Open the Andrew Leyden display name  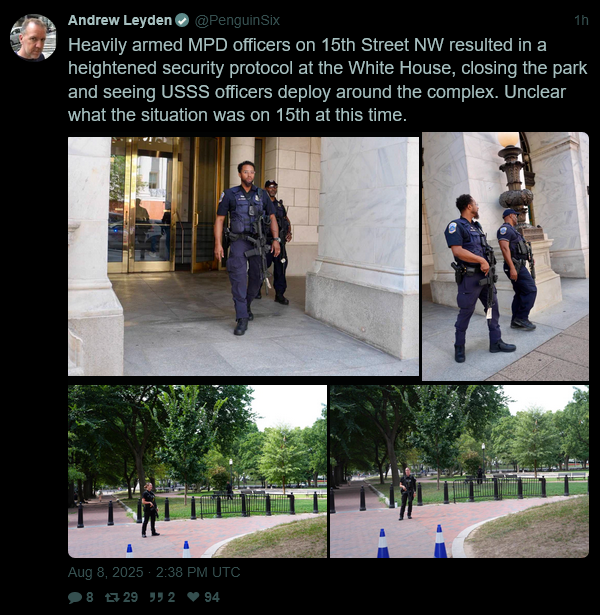click(120, 20)
